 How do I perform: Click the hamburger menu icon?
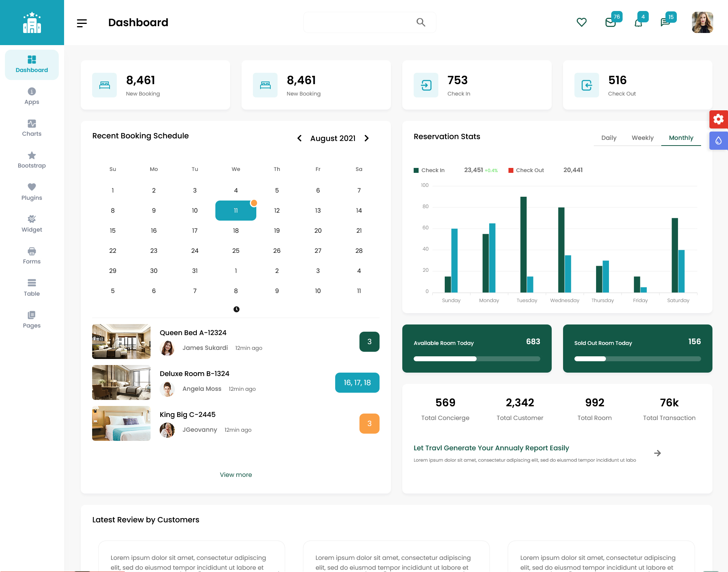point(82,23)
